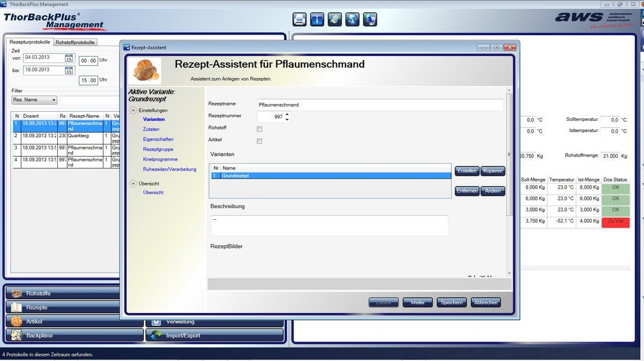Click the Backpläne icon in the bottom menu
Image resolution: width=644 pixels, height=361 pixels.
[x=16, y=335]
